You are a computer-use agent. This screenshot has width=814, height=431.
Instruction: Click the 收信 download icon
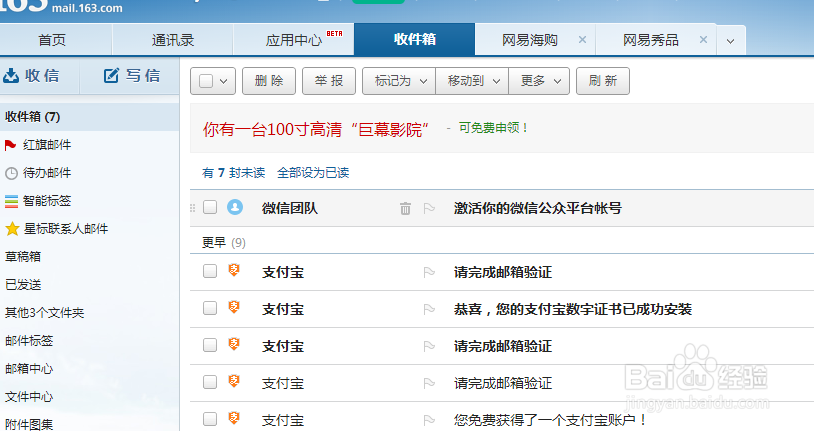[10, 76]
